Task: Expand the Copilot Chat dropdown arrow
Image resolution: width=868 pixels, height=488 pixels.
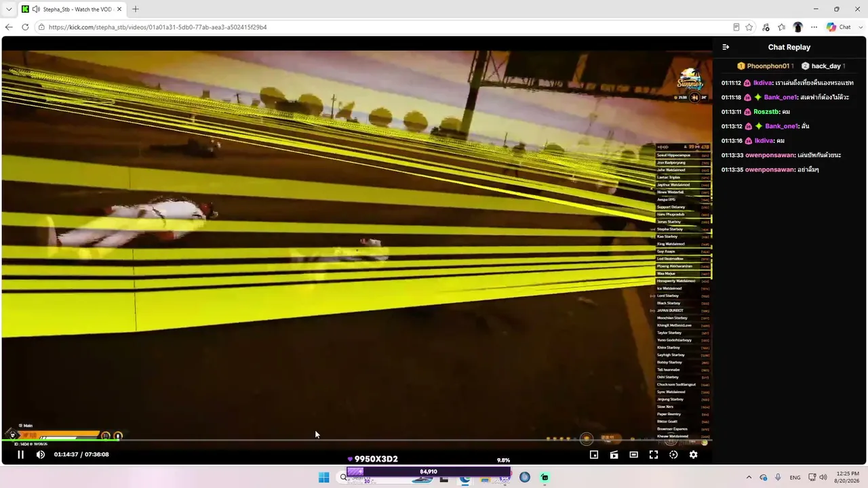Action: pyautogui.click(x=859, y=27)
